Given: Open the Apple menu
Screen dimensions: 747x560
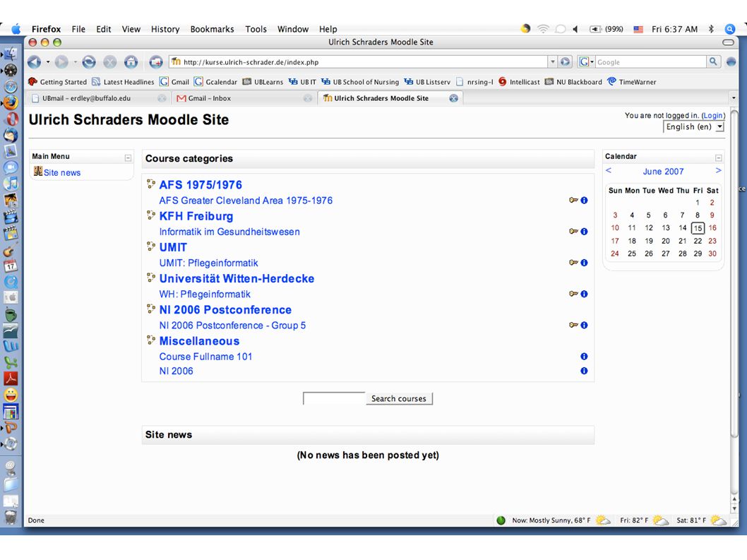Looking at the screenshot, I should coord(16,29).
